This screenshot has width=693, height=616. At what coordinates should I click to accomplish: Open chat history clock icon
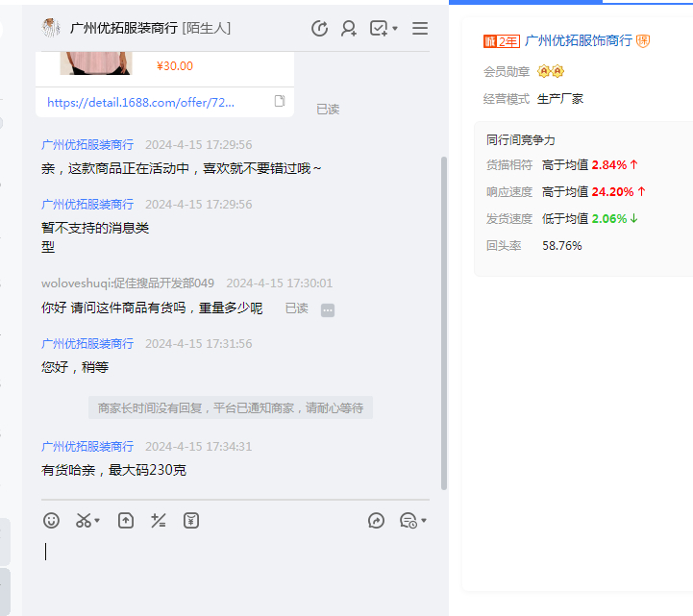(x=319, y=28)
